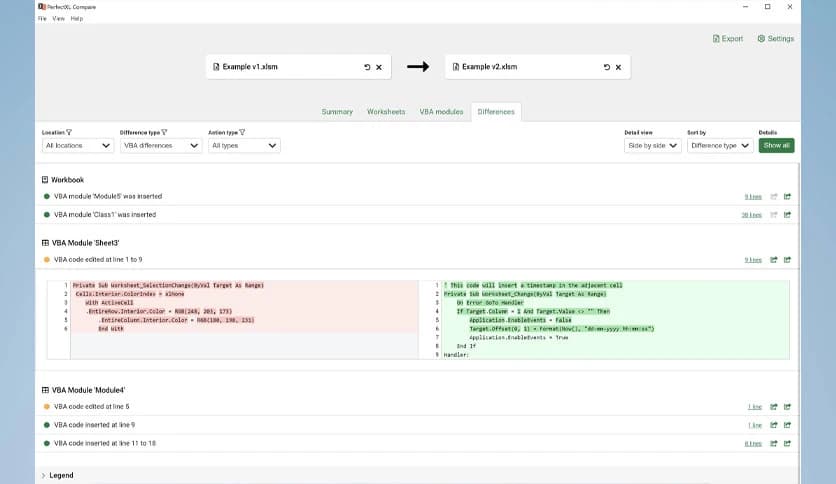Open the File menu
This screenshot has height=484, width=836.
click(x=42, y=19)
